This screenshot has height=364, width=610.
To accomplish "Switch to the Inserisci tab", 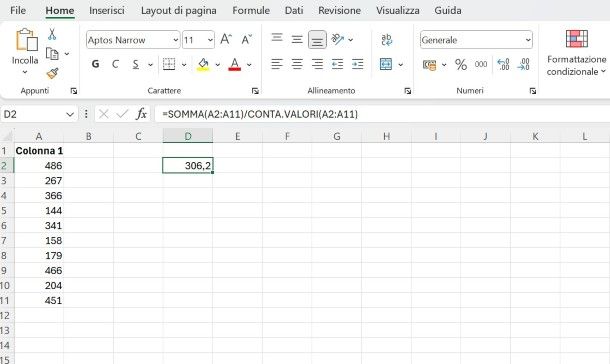I will point(107,10).
